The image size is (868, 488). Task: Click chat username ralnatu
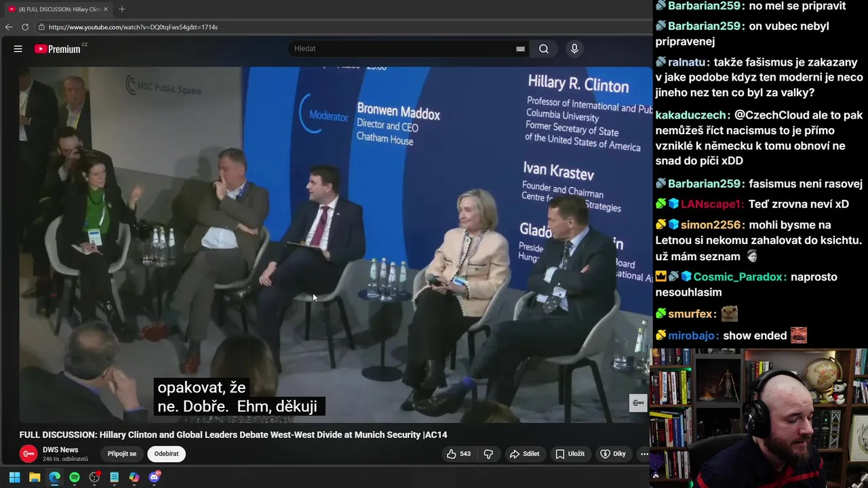coord(687,62)
